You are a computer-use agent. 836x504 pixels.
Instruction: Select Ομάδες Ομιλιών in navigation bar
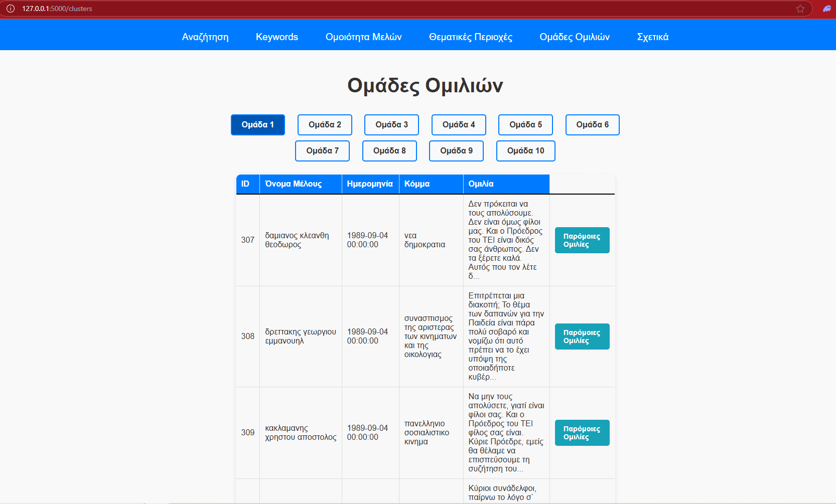click(x=575, y=37)
